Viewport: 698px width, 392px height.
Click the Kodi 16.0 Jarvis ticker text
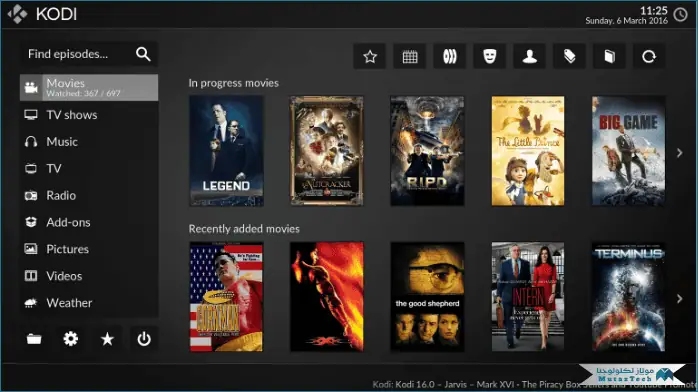534,384
